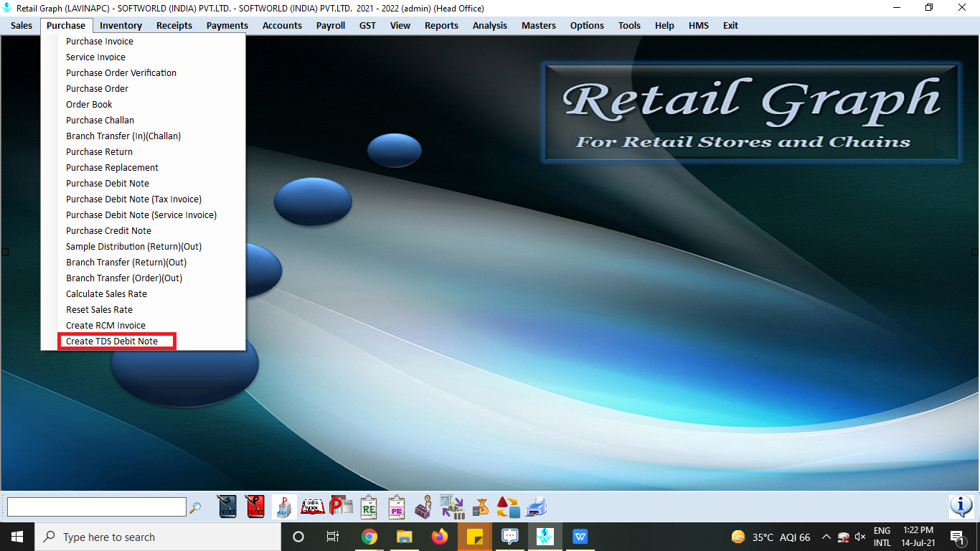The image size is (980, 551).
Task: Open Sticky Notes from the taskbar
Action: click(475, 537)
